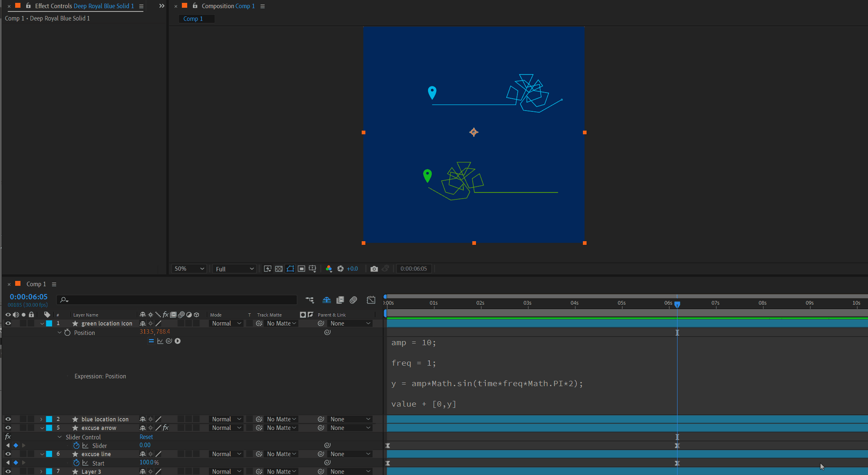
Task: Toggle Enable Expression for the Position property
Action: (x=151, y=341)
